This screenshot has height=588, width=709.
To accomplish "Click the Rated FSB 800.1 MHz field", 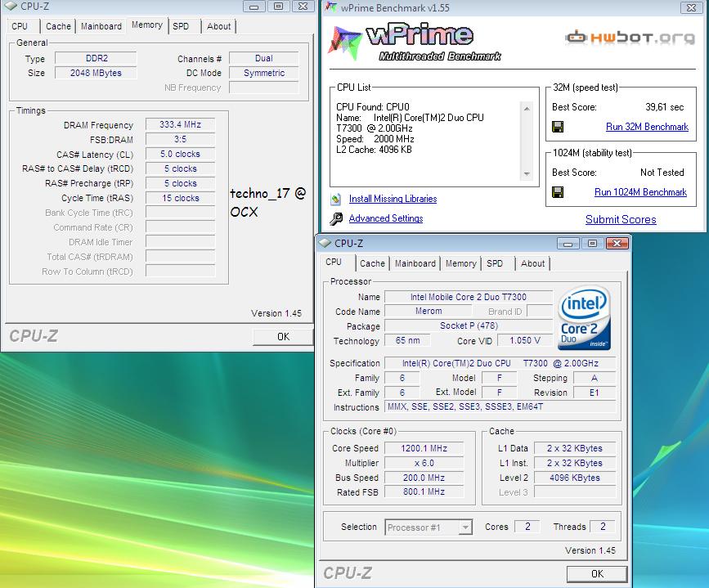I will click(x=424, y=491).
